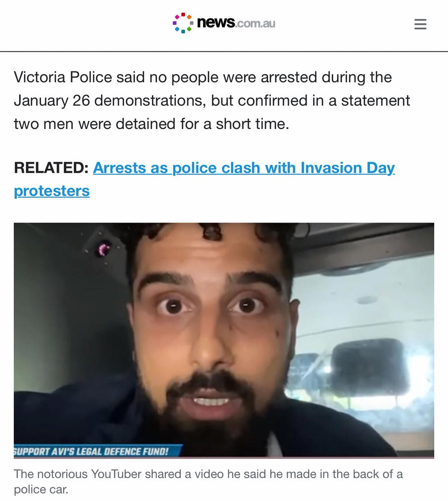Image resolution: width=448 pixels, height=501 pixels.
Task: Open the video screenshot of the man
Action: click(x=224, y=340)
